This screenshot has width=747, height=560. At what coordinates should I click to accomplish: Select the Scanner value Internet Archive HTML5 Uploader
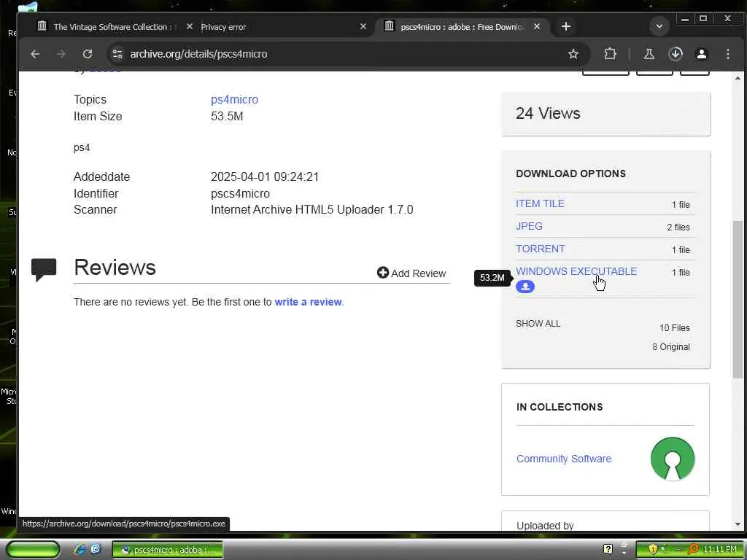312,209
